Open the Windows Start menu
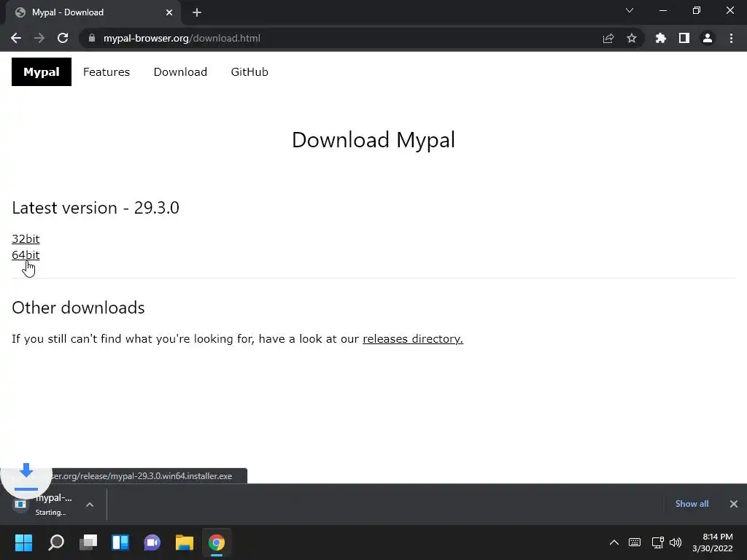This screenshot has width=747, height=560. coord(23,542)
